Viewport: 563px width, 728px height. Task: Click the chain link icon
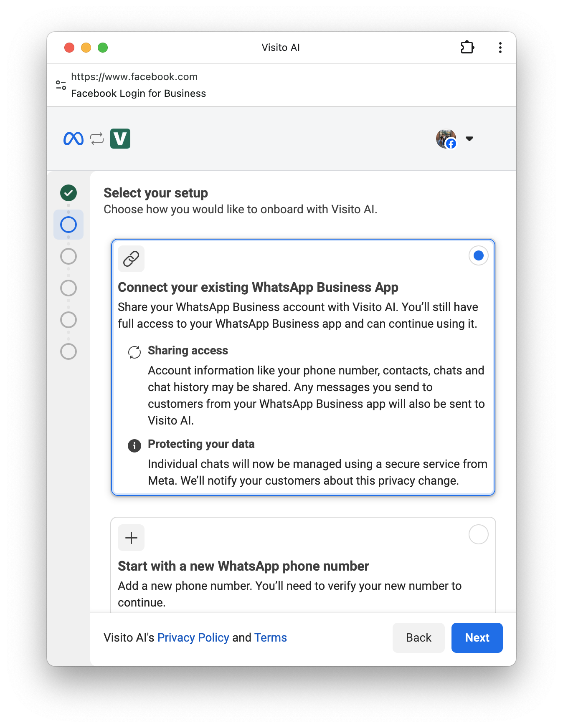tap(131, 259)
